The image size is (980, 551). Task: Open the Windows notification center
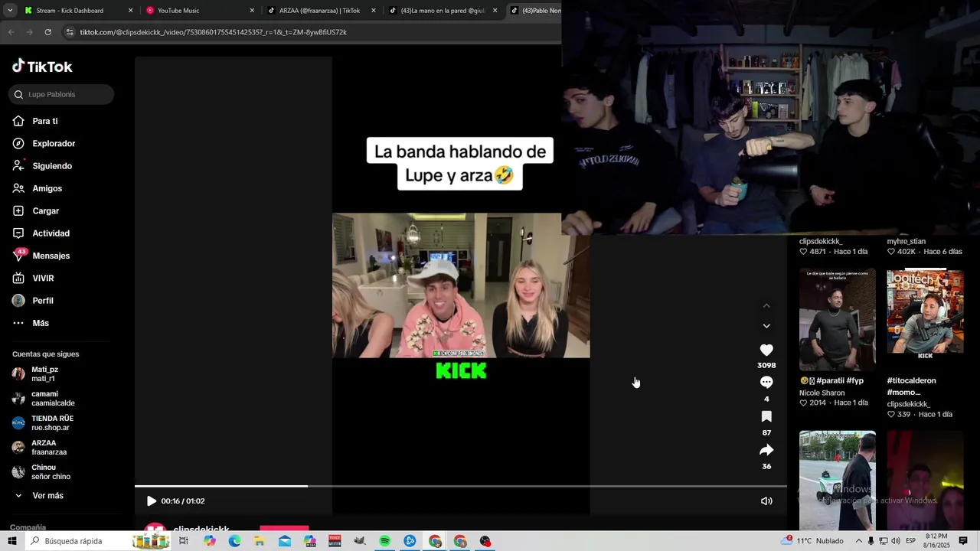pyautogui.click(x=963, y=541)
